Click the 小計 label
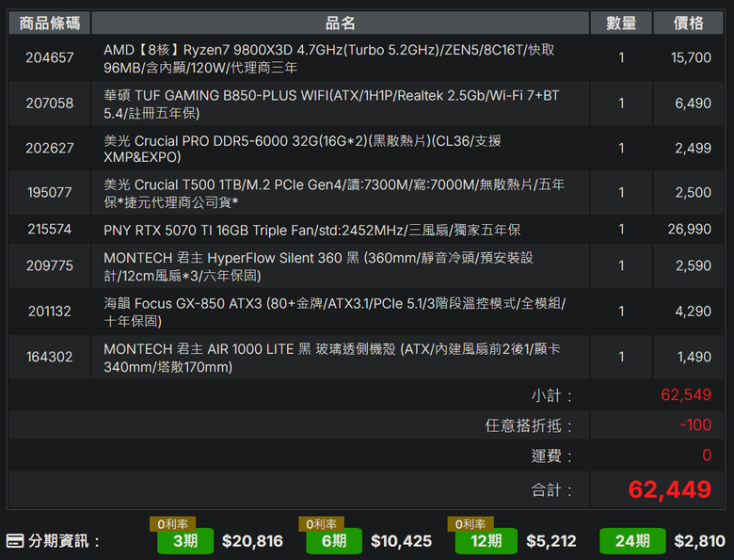This screenshot has height=560, width=734. point(550,395)
